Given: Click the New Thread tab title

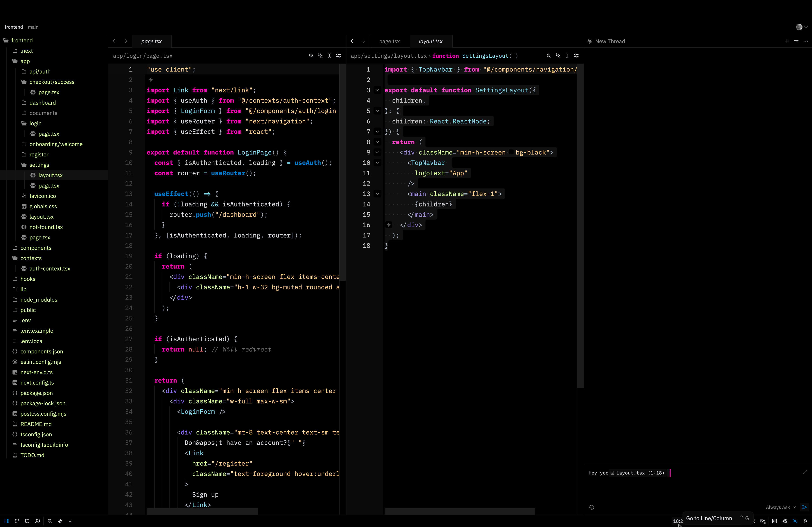Looking at the screenshot, I should point(610,41).
